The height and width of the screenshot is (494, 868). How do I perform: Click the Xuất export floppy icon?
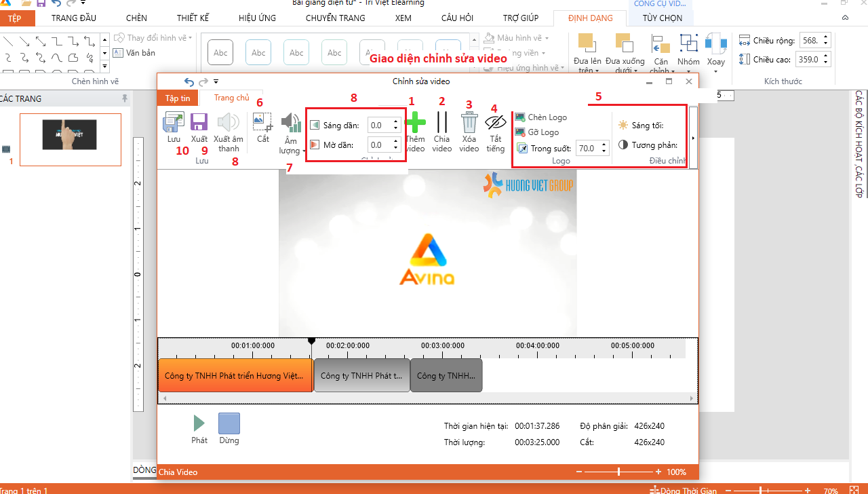click(x=199, y=122)
